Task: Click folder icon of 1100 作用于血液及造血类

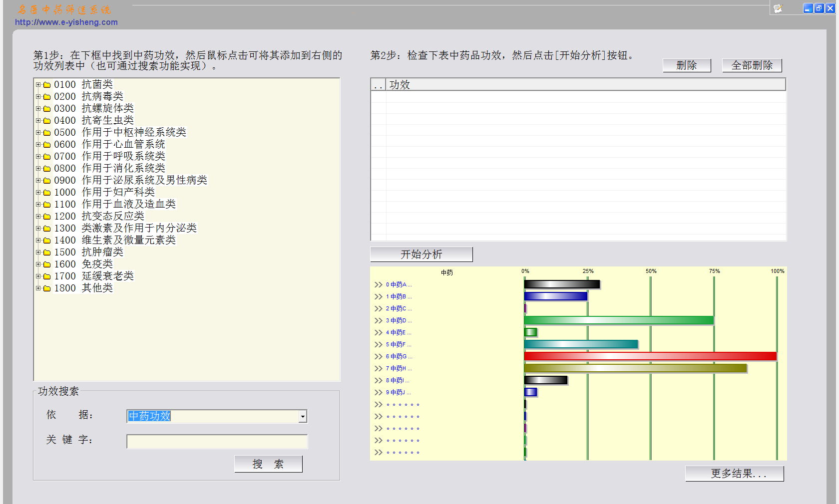Action: click(x=47, y=205)
